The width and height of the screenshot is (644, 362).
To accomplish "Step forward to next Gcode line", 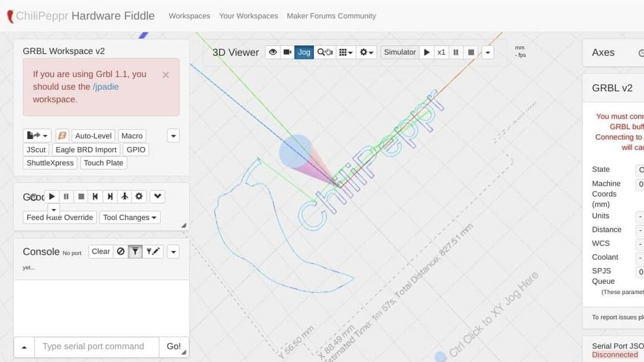I will 110,197.
